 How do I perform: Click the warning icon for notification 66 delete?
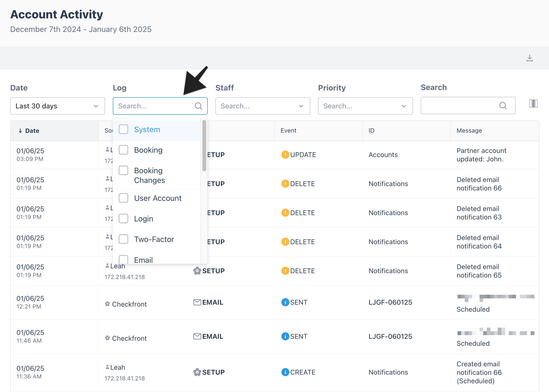tap(285, 183)
